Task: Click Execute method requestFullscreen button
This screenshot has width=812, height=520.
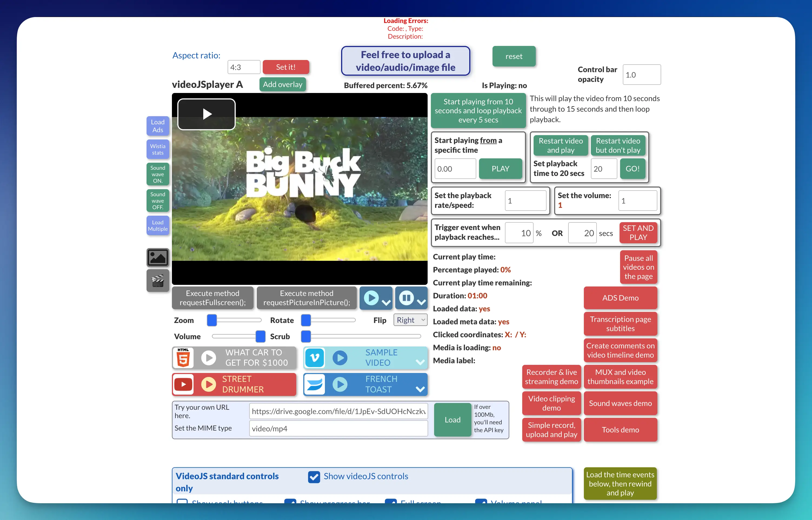Action: pyautogui.click(x=213, y=298)
